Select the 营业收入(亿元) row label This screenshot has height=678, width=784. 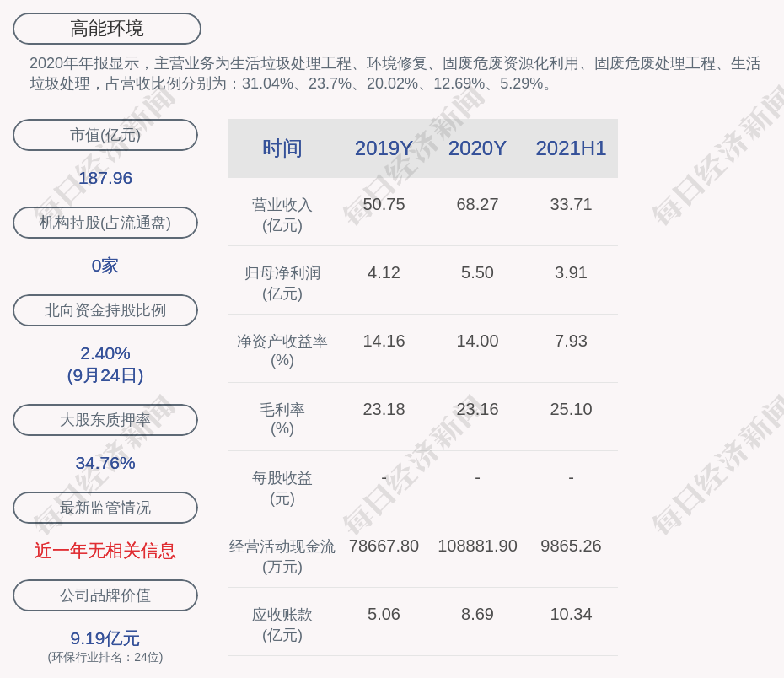(x=282, y=215)
